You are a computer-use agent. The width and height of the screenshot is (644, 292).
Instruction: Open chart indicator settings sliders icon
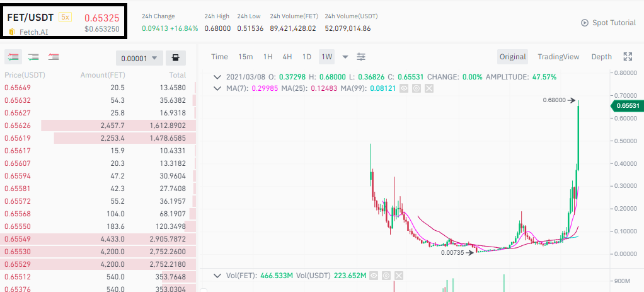coord(361,57)
